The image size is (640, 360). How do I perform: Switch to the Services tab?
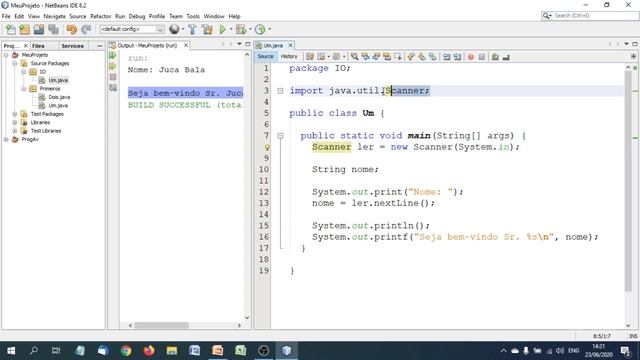tap(72, 46)
